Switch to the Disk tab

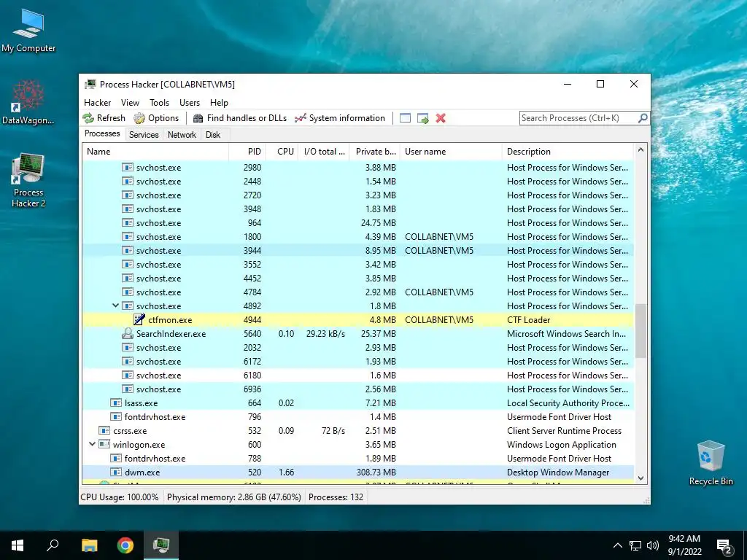(213, 135)
